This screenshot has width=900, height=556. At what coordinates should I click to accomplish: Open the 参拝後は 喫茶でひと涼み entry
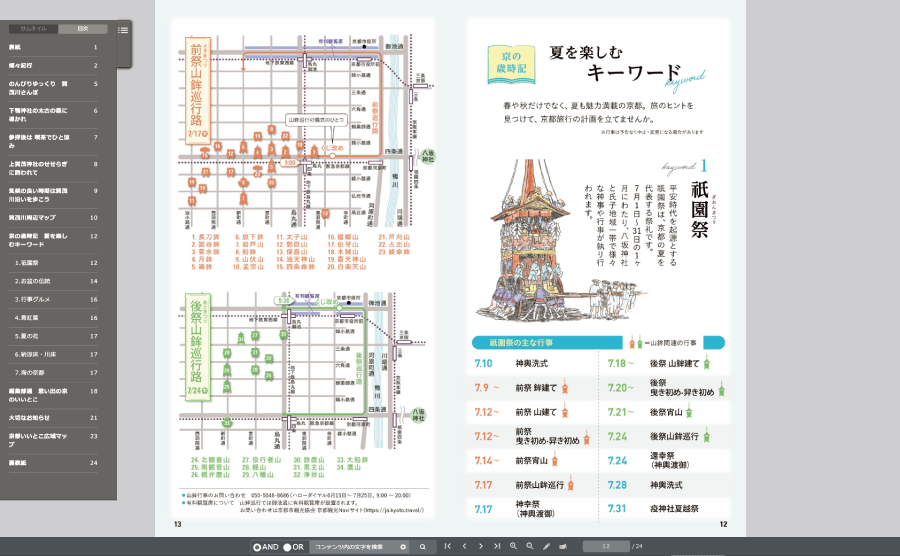[53, 142]
